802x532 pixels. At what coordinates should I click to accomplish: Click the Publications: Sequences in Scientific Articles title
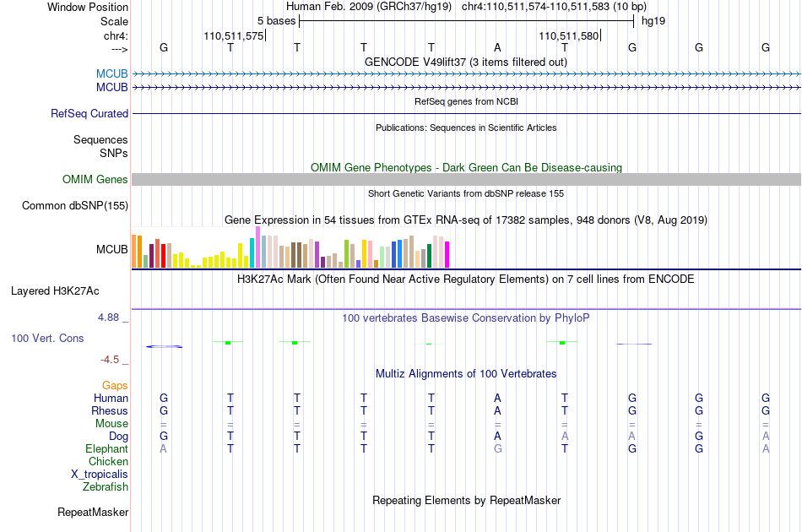466,128
